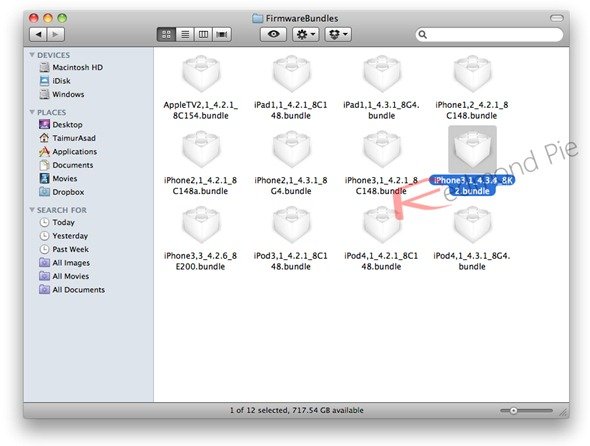The height and width of the screenshot is (446, 590).
Task: Select the All Movies saved search
Action: click(64, 276)
